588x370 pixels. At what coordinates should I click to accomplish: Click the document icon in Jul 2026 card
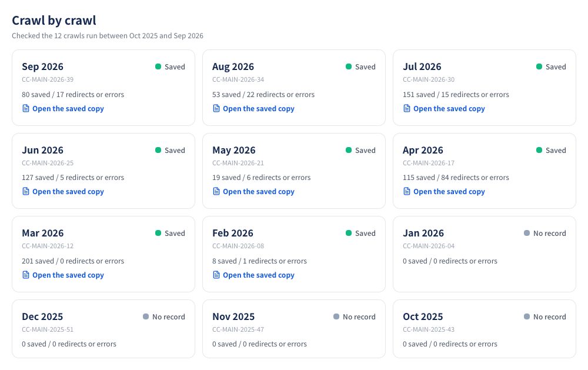[x=407, y=108]
